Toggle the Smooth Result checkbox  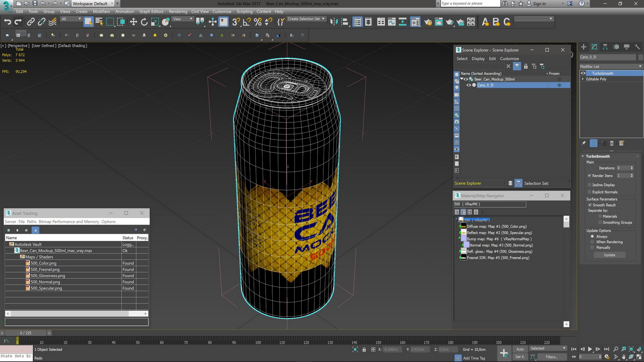pyautogui.click(x=590, y=205)
